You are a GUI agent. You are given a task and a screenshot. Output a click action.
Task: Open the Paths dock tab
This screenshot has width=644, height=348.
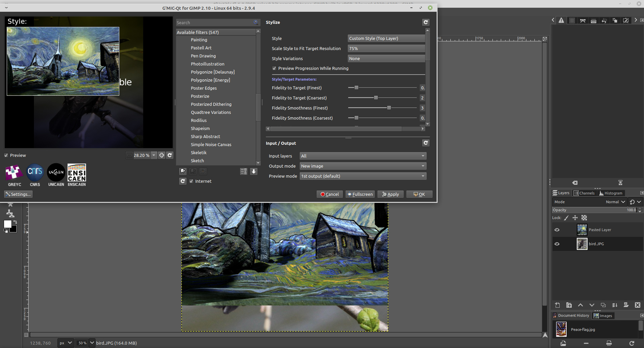[x=583, y=20]
